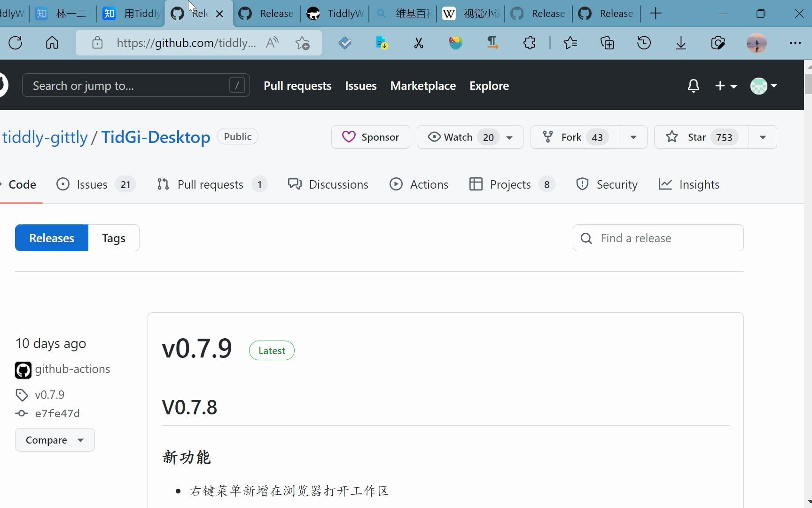Open the colorful bowl extension icon
Screen dimensions: 812x508
click(x=455, y=43)
